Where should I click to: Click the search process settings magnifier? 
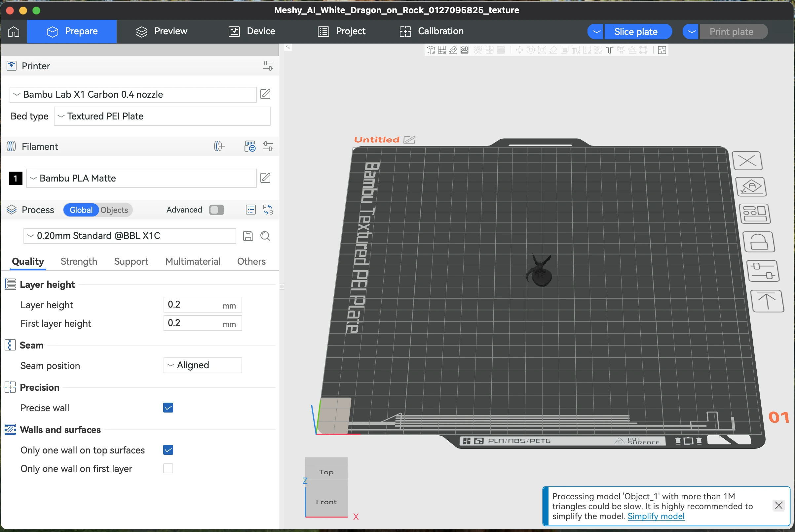pyautogui.click(x=265, y=236)
